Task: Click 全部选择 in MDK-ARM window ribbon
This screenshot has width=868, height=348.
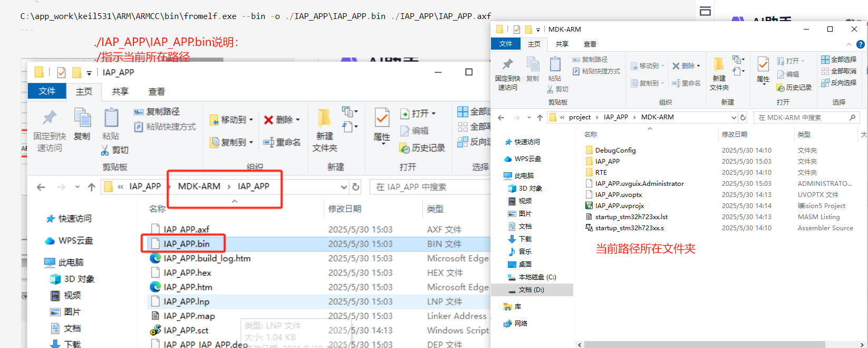Action: point(839,60)
